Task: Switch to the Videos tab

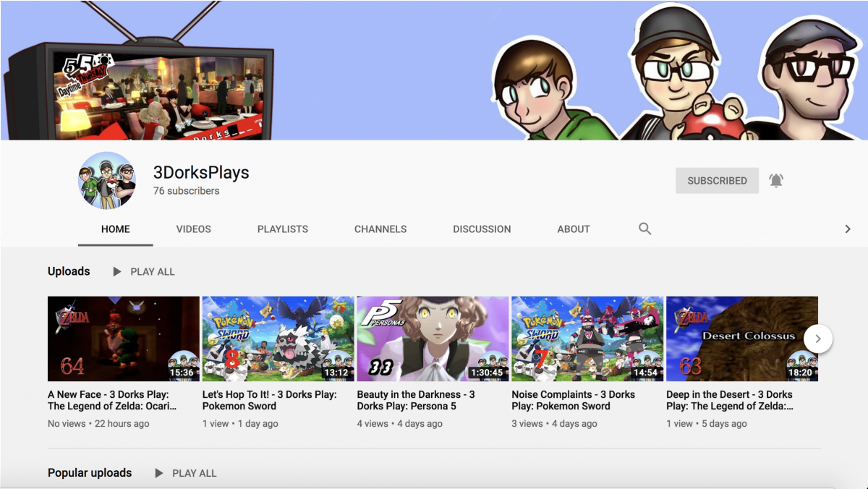Action: 193,229
